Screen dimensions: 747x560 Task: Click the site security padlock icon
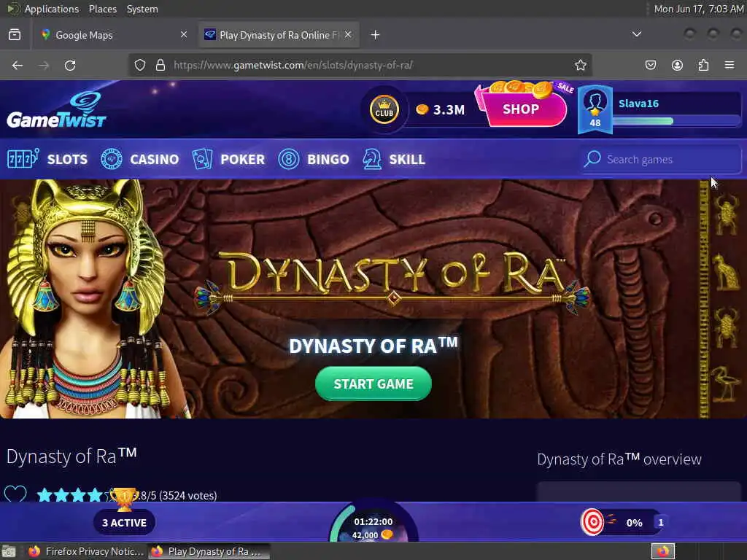(160, 65)
